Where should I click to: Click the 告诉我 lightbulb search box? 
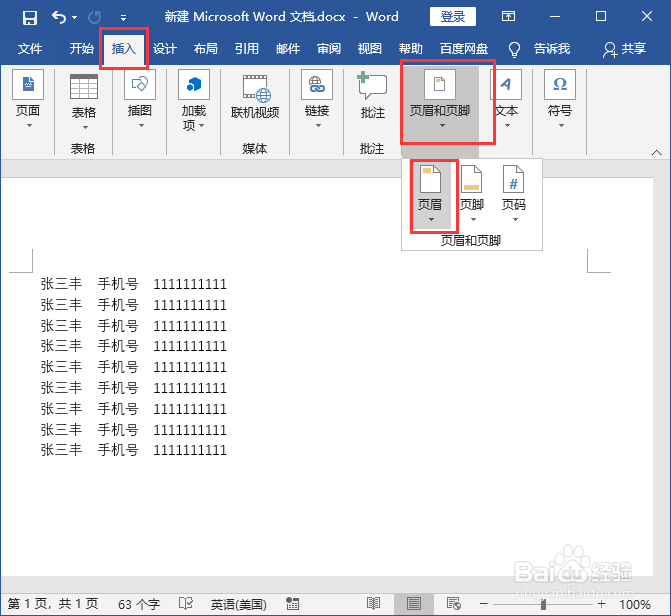point(539,49)
